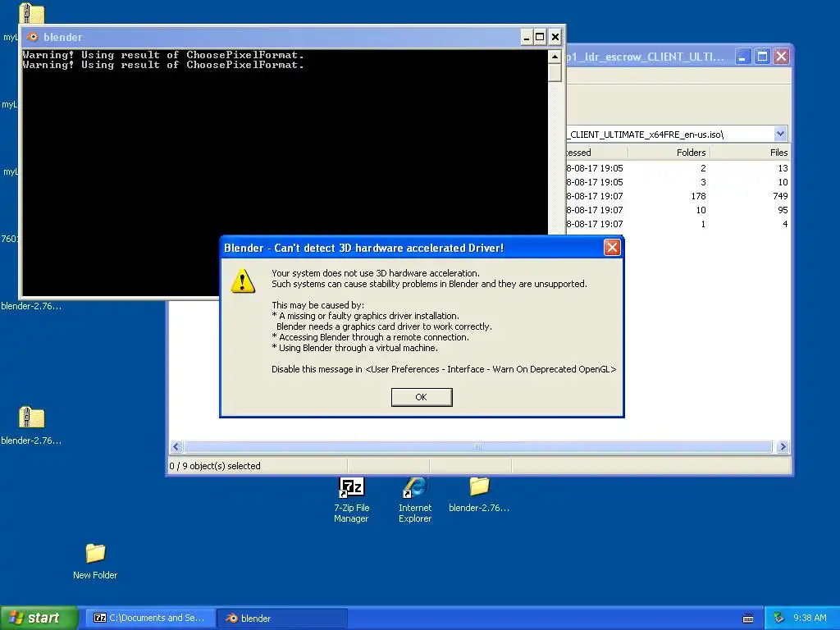Maximize the 7-Zip window

762,57
